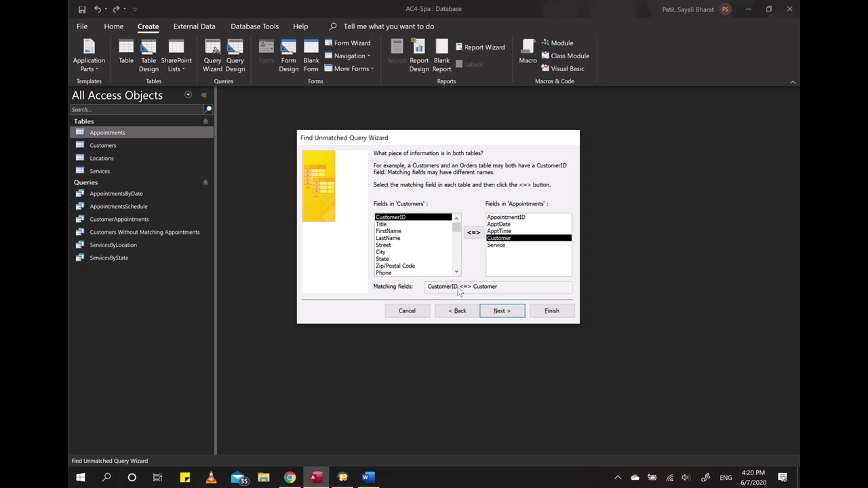Viewport: 868px width, 488px height.
Task: Select Service in Appointments fields
Action: pyautogui.click(x=528, y=245)
